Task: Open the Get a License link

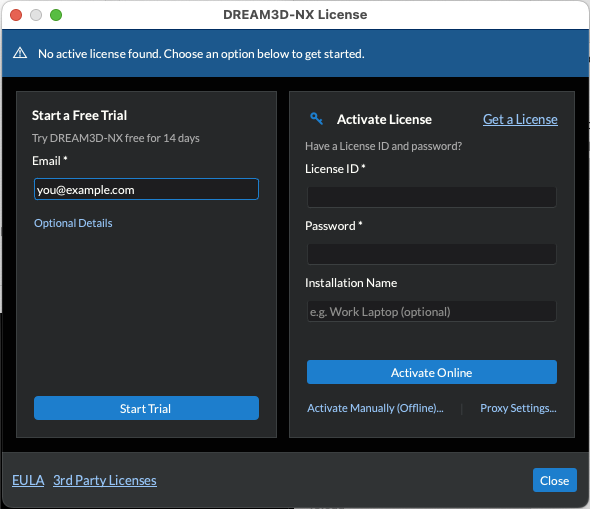Action: pyautogui.click(x=520, y=119)
